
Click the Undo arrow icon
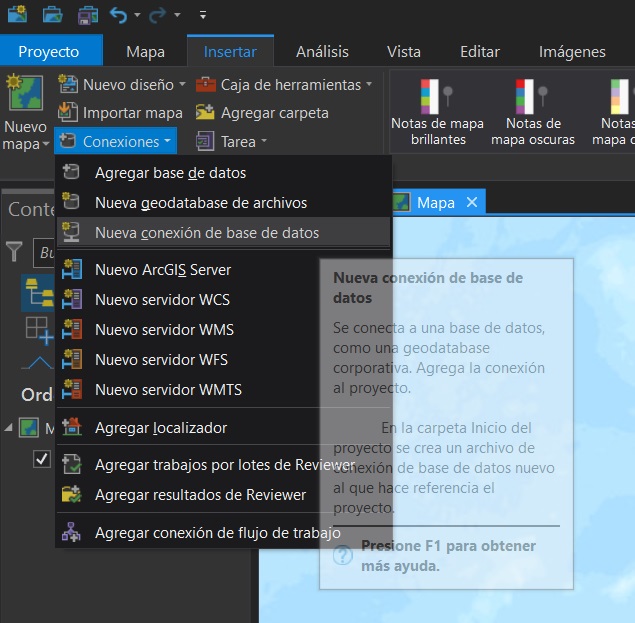(x=118, y=15)
